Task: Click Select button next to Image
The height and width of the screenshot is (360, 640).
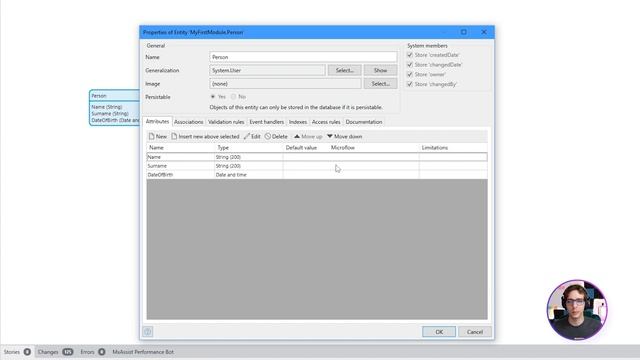Action: coord(380,84)
